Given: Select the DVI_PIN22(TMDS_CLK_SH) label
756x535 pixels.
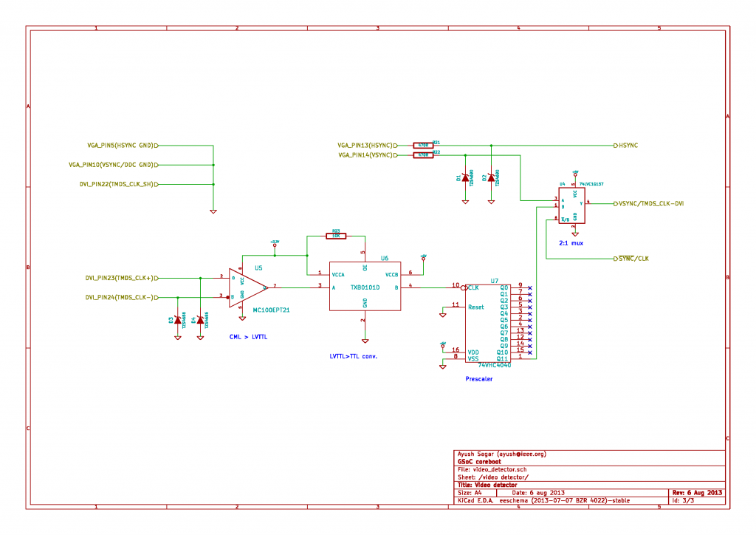Looking at the screenshot, I should pyautogui.click(x=117, y=184).
